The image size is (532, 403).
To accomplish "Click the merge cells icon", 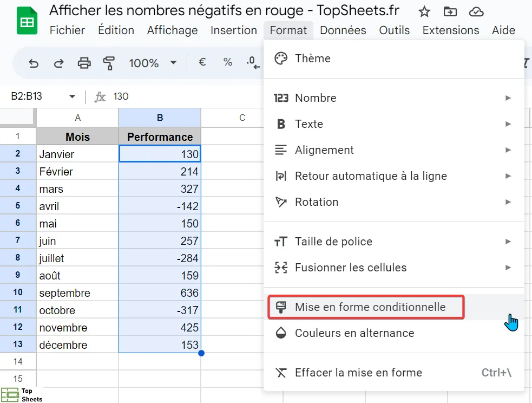I will (281, 268).
